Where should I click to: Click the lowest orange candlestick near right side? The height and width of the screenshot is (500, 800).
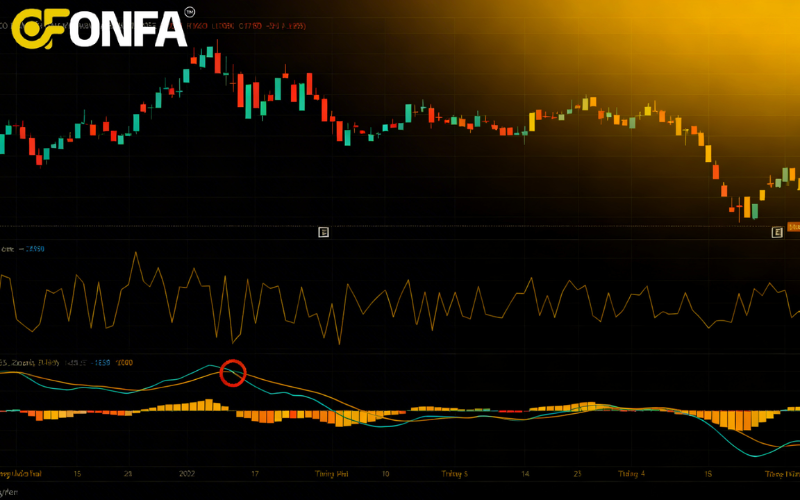746,207
